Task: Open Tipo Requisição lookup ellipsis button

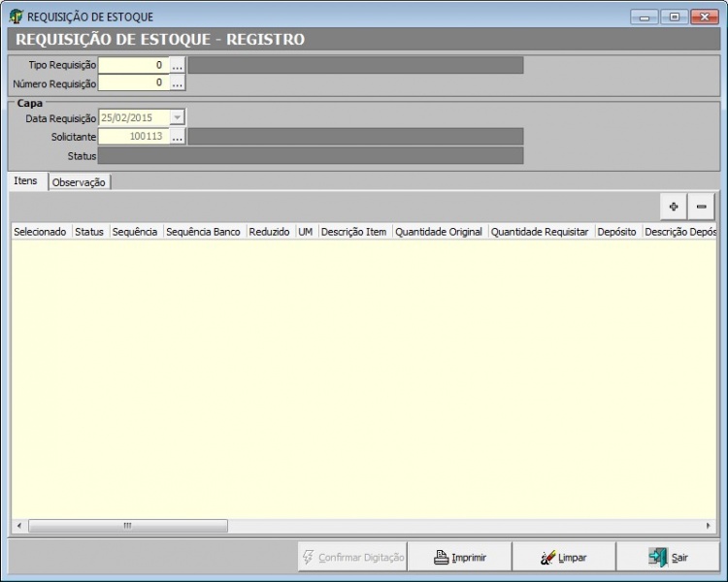Action: point(178,65)
